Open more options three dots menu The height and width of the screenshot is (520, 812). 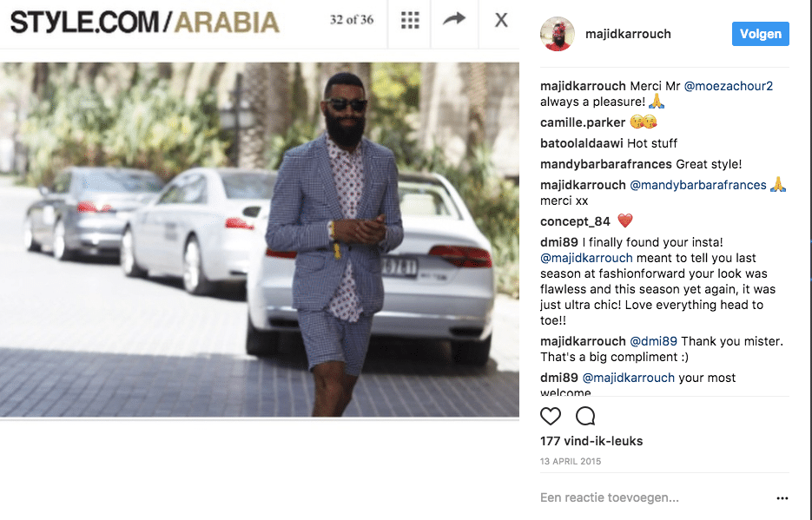[x=782, y=498]
